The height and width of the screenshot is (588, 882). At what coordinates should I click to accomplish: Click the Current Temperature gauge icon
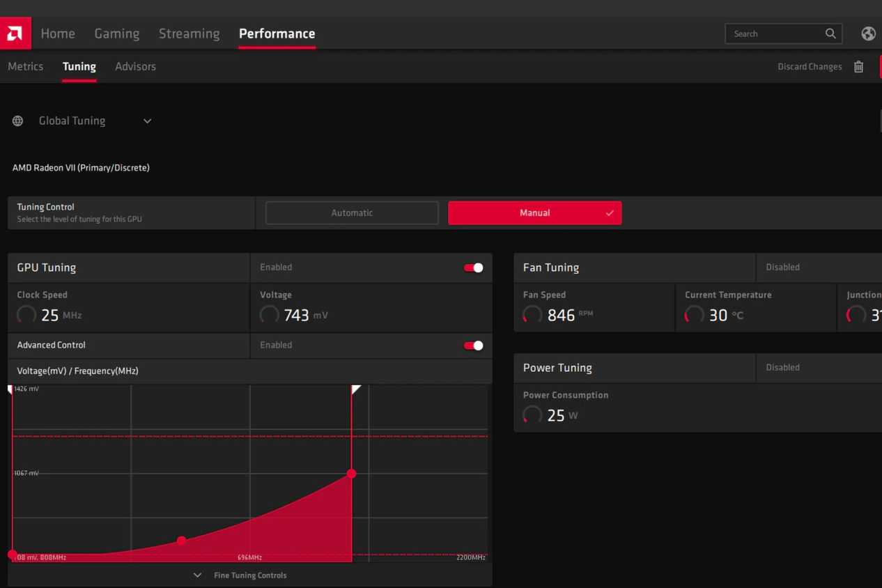click(x=694, y=315)
